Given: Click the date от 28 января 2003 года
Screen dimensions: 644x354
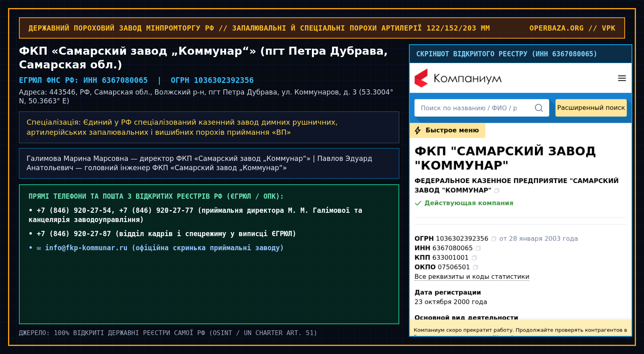Looking at the screenshot, I should 539,239.
